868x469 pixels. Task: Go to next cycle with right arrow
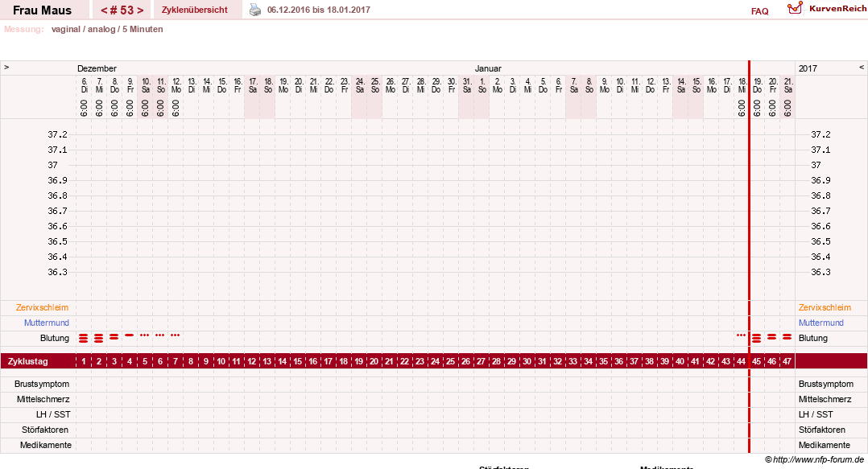click(x=140, y=10)
